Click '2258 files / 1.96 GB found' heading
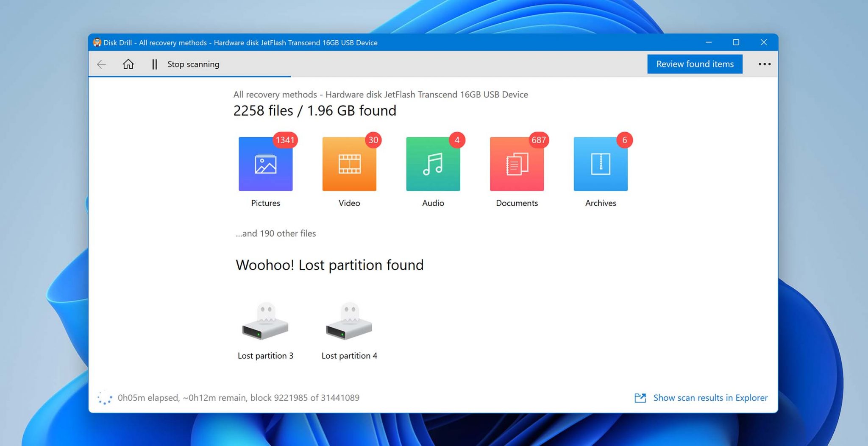The height and width of the screenshot is (446, 868). pos(315,111)
